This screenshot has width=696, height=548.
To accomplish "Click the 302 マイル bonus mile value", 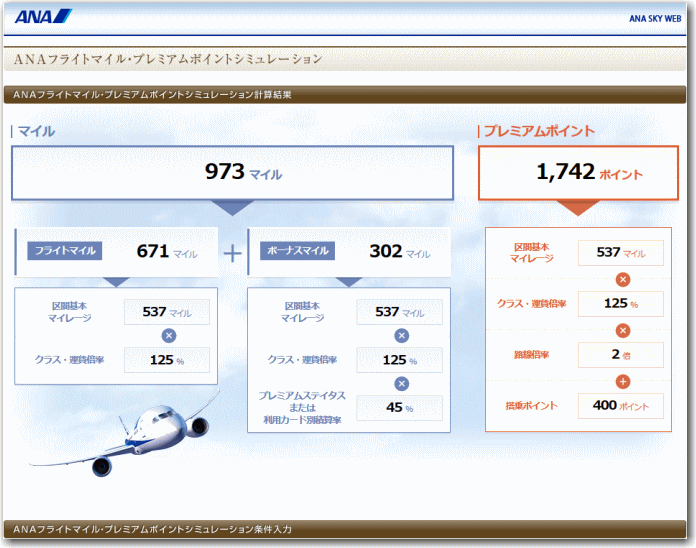I will pos(399,252).
